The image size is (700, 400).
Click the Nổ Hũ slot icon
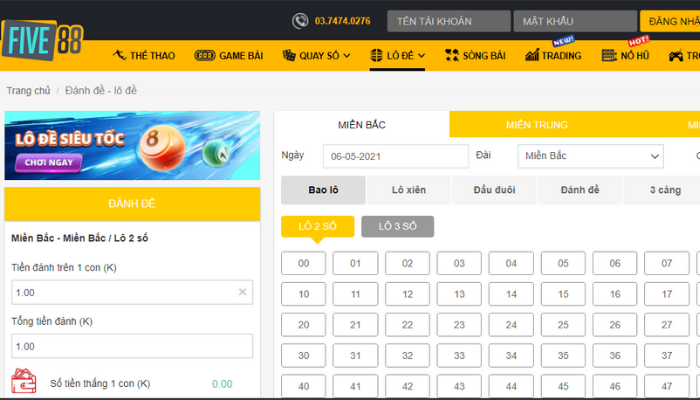pyautogui.click(x=609, y=56)
